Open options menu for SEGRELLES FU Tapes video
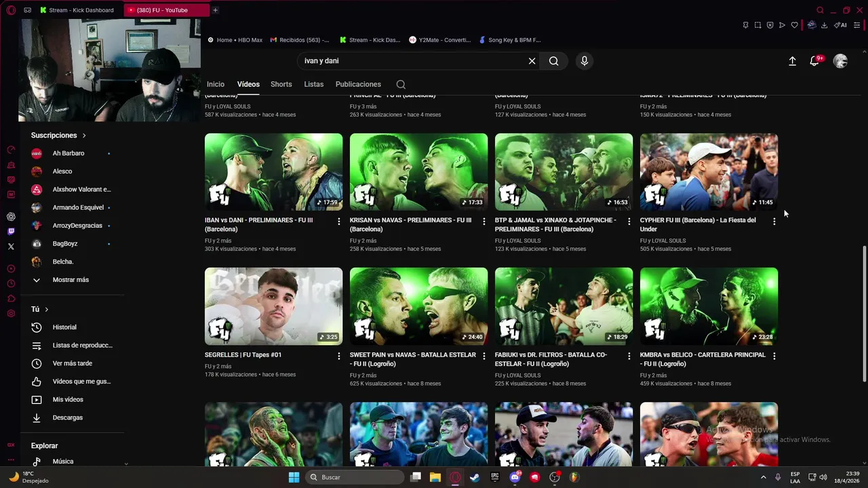The image size is (868, 488). coord(339,356)
